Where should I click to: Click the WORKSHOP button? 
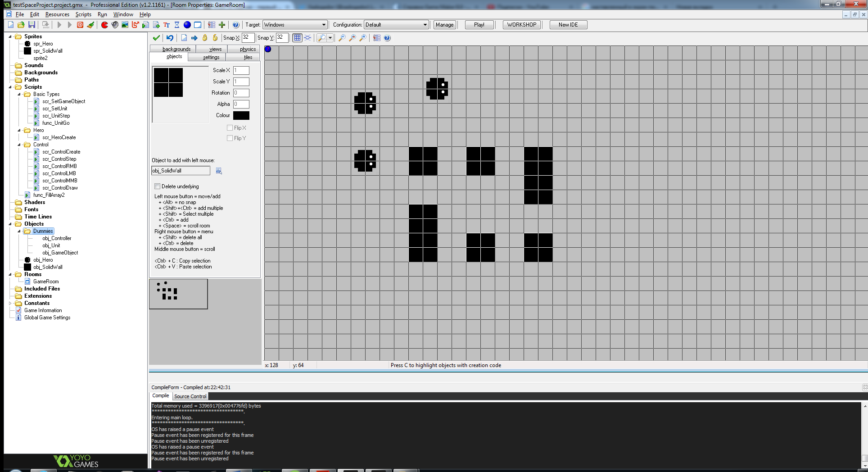(x=522, y=25)
